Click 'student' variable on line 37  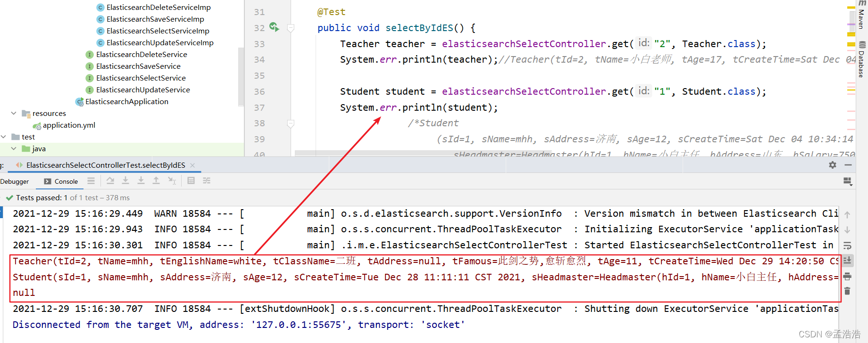[468, 107]
